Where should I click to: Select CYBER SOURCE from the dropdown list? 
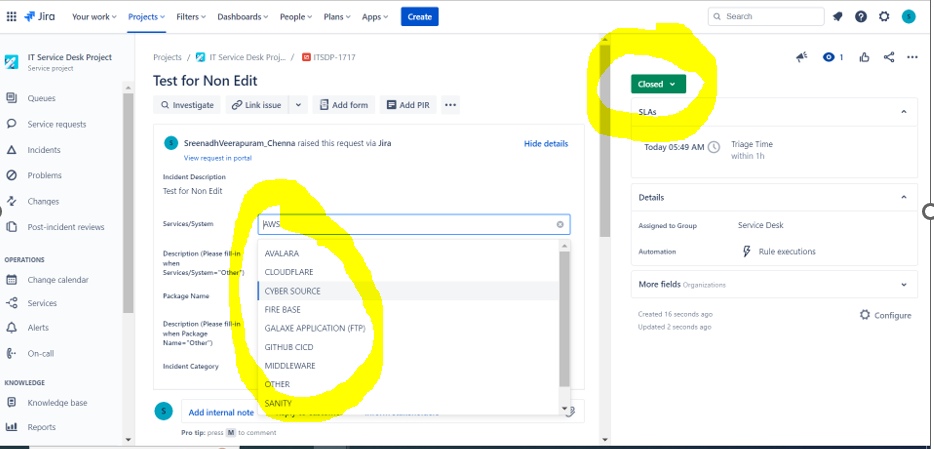coord(408,291)
